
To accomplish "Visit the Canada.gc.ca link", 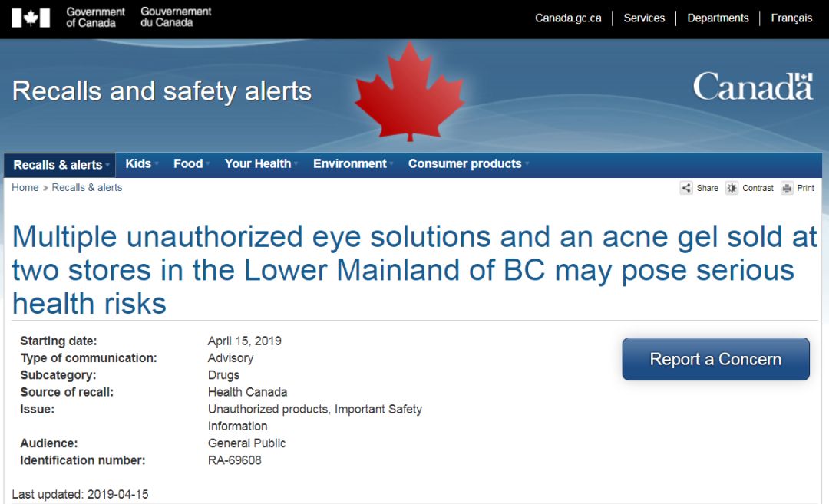I will tap(568, 18).
